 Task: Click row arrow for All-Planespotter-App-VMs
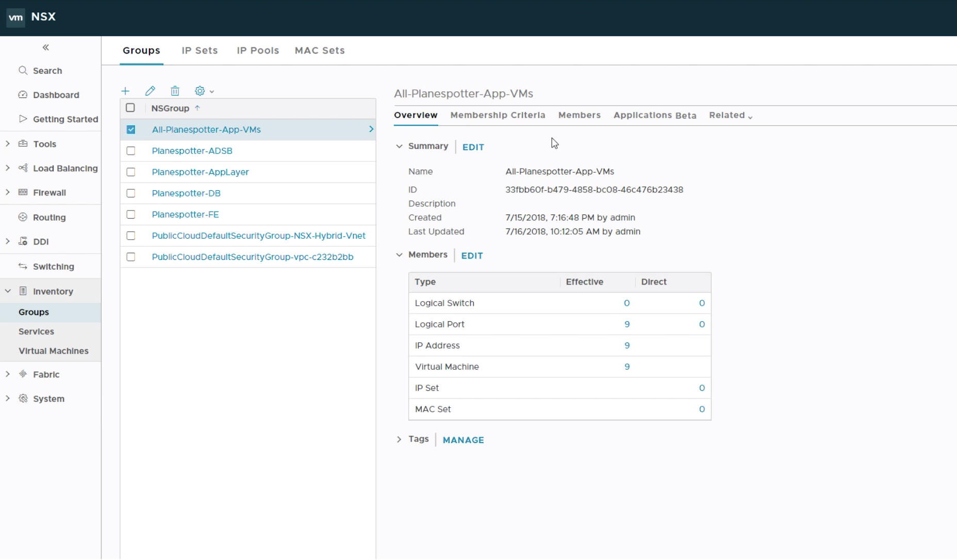371,129
